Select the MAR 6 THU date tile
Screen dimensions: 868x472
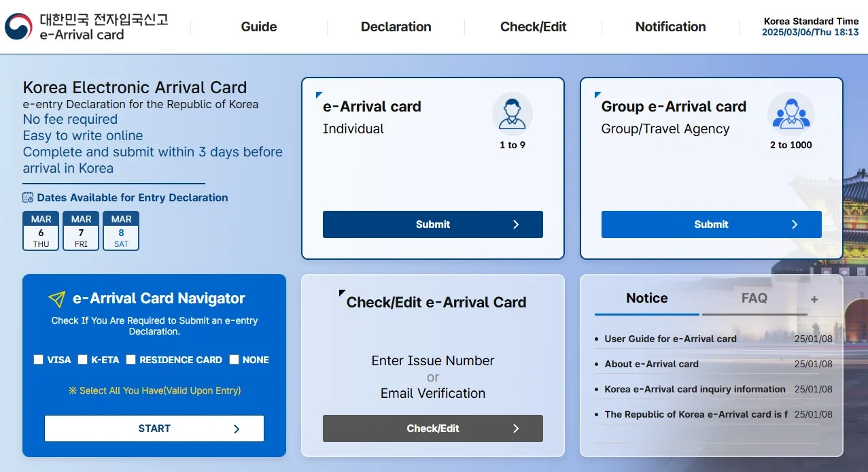pos(40,231)
